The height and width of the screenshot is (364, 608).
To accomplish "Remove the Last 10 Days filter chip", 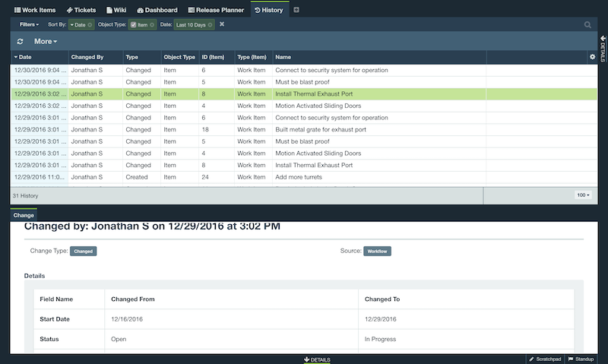I will (x=211, y=25).
